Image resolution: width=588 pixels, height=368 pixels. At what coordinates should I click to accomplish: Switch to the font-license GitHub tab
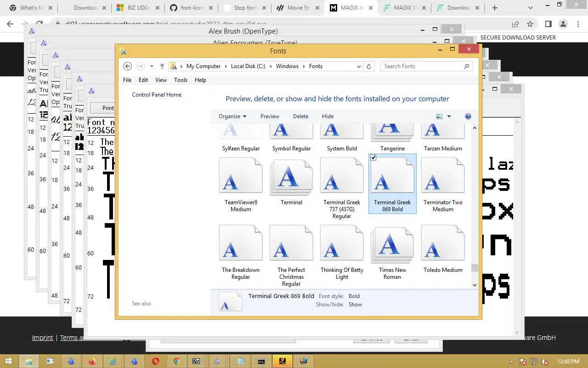pyautogui.click(x=192, y=8)
